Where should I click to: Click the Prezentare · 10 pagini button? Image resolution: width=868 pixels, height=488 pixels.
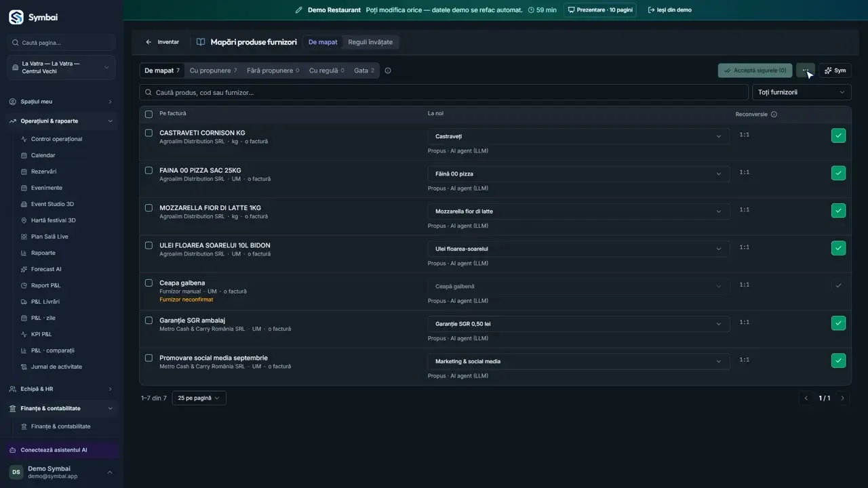(x=600, y=10)
